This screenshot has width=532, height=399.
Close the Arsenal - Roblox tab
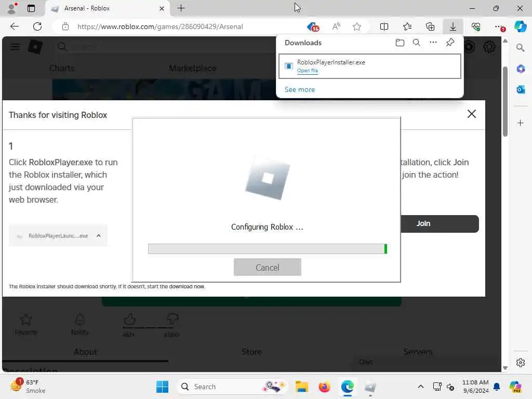[x=162, y=8]
